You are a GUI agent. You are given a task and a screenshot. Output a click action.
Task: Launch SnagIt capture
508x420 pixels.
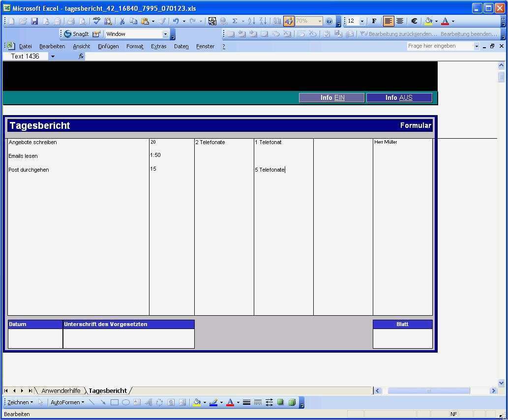coord(78,34)
